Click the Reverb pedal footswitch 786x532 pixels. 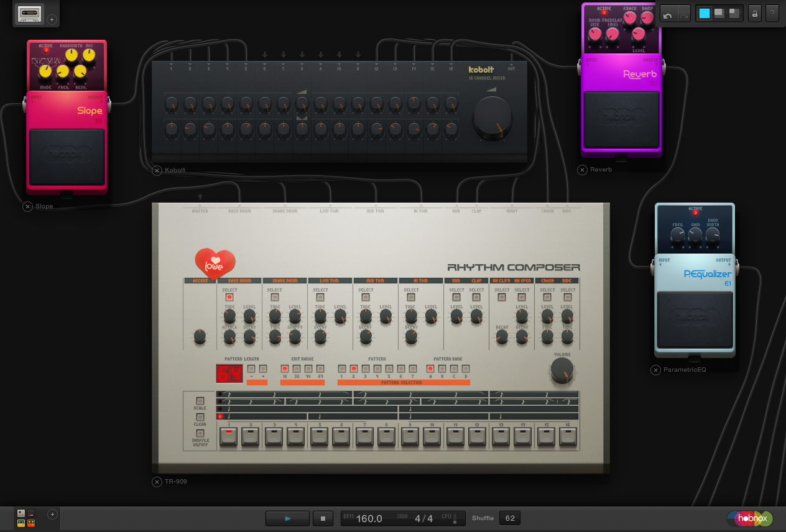pos(621,120)
